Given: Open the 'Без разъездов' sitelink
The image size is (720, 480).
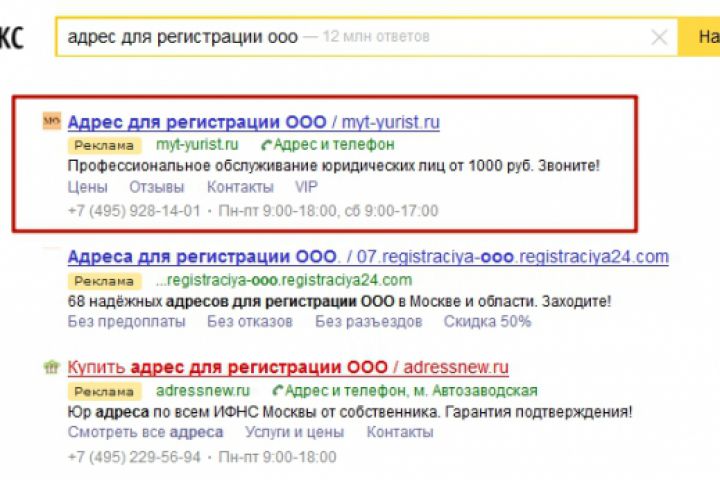Looking at the screenshot, I should coord(368,322).
